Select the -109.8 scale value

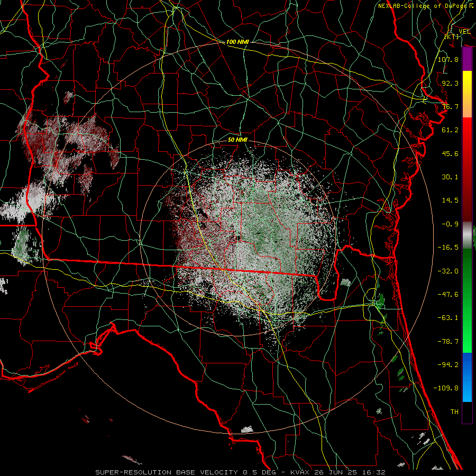pos(446,388)
